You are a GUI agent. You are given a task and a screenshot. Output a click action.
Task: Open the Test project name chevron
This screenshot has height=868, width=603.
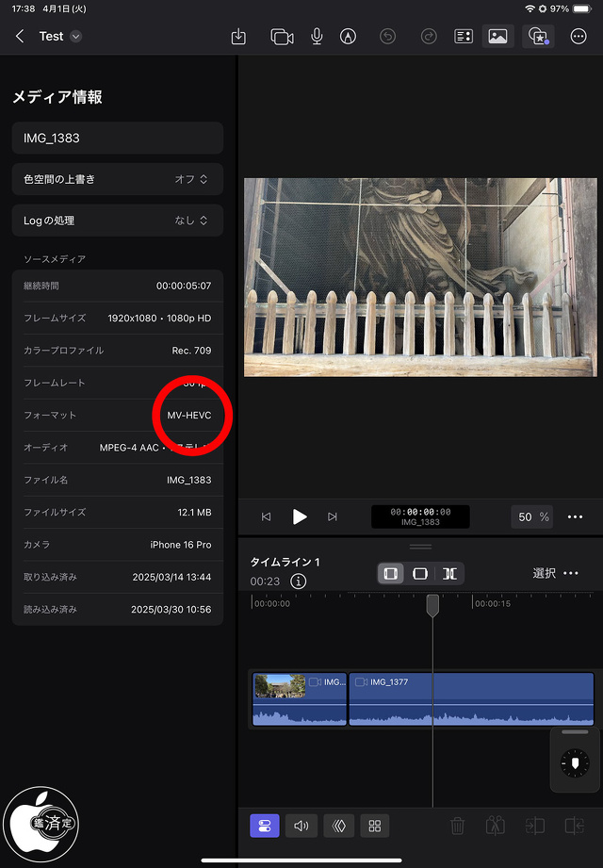[76, 37]
